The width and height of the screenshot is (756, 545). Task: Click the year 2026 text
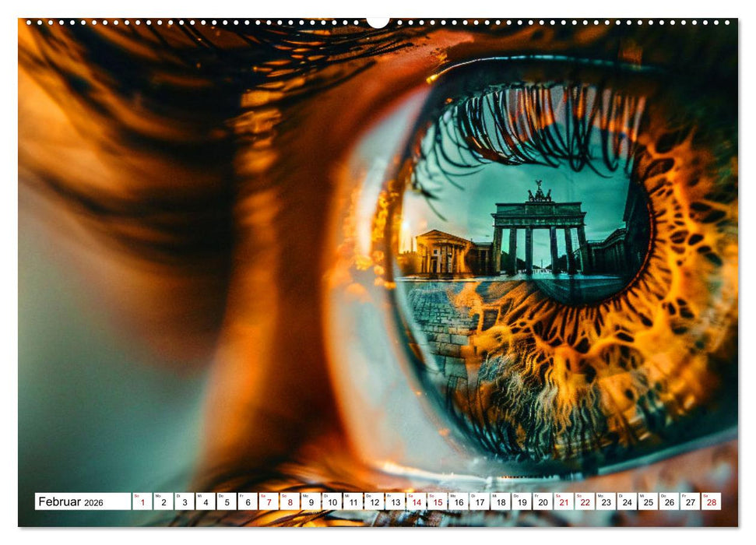pos(95,502)
